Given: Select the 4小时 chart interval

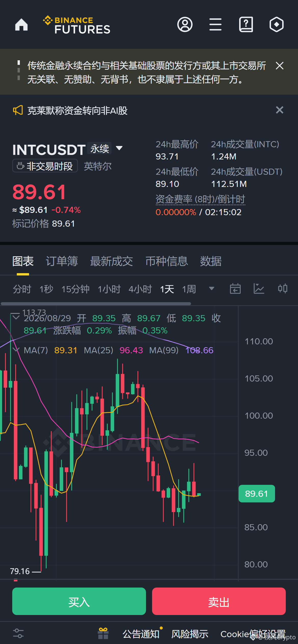Looking at the screenshot, I should pos(140,289).
